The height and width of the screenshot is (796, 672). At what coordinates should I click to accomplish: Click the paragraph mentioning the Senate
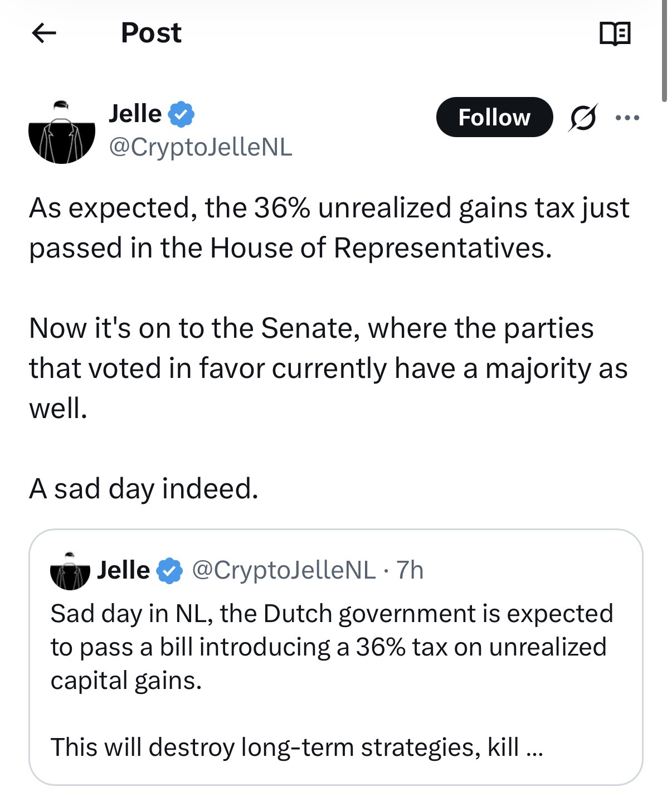click(329, 368)
